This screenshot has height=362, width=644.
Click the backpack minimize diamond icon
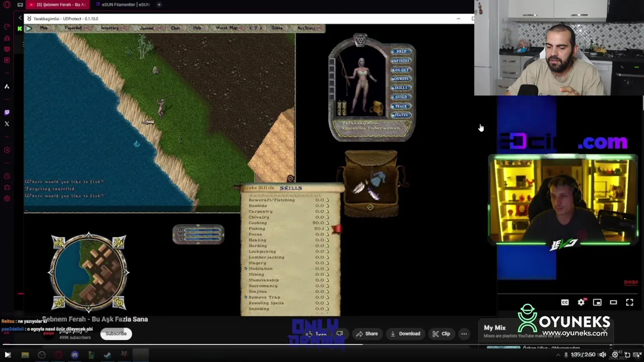click(370, 208)
